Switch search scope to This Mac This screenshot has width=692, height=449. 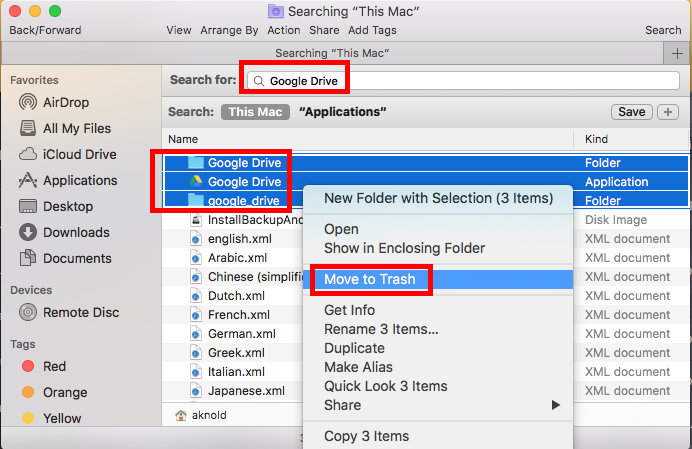(255, 112)
